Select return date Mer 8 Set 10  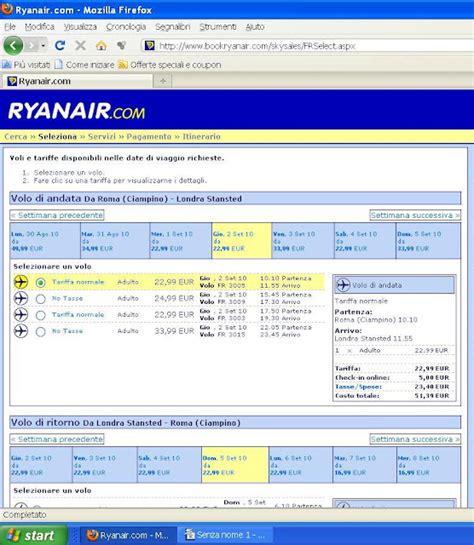tap(429, 465)
